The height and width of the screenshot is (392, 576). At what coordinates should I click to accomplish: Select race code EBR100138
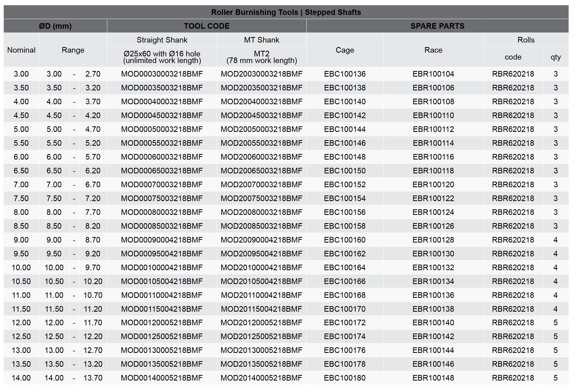433,309
